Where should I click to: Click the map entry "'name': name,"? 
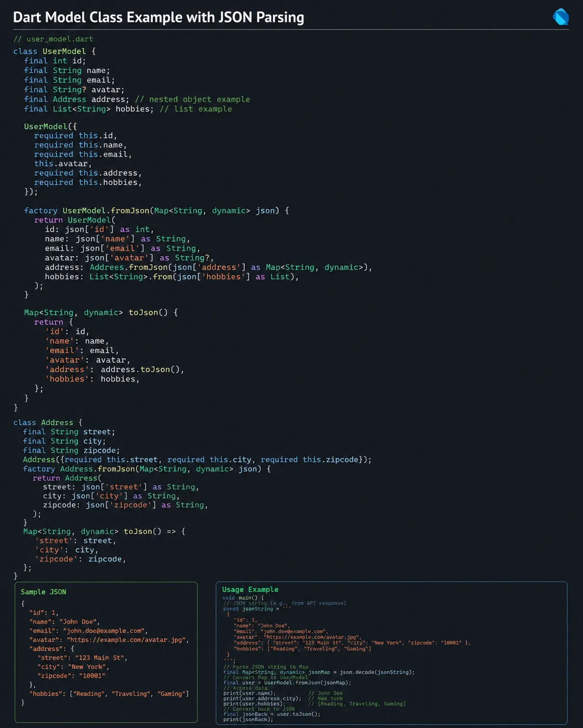tap(77, 341)
